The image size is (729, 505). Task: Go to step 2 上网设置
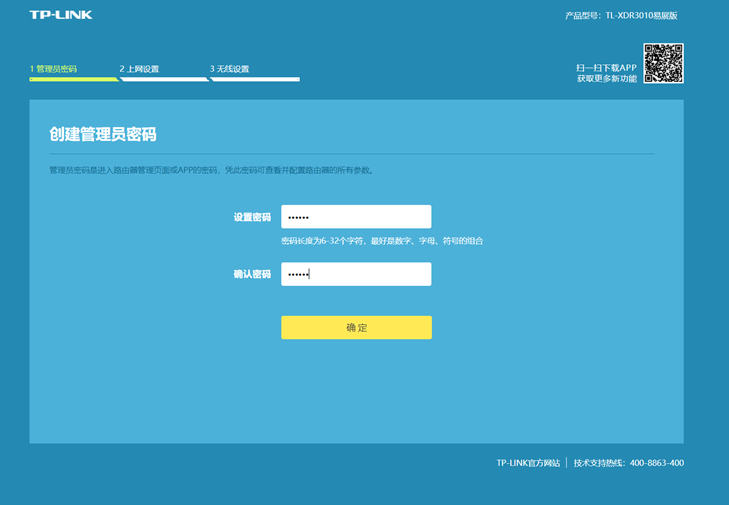139,69
